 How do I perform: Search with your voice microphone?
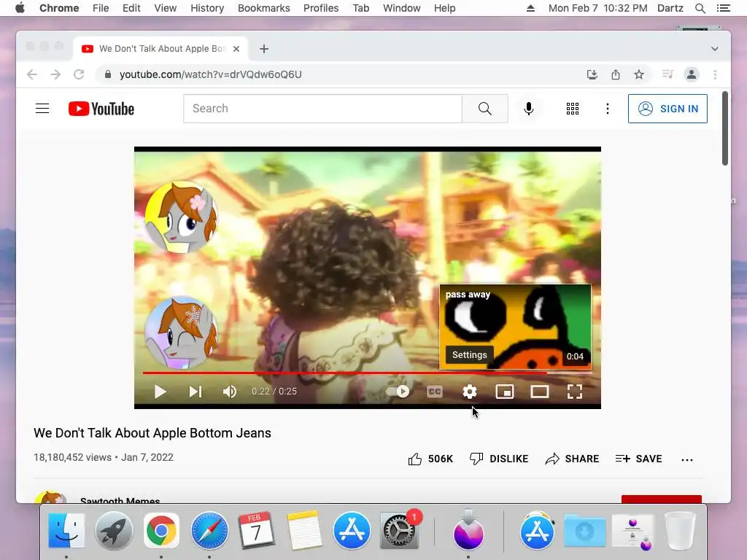click(529, 109)
